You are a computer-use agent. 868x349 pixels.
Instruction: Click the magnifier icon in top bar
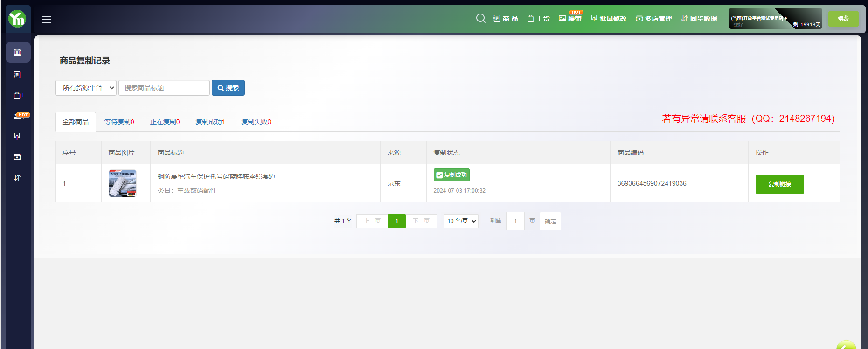[x=480, y=19]
